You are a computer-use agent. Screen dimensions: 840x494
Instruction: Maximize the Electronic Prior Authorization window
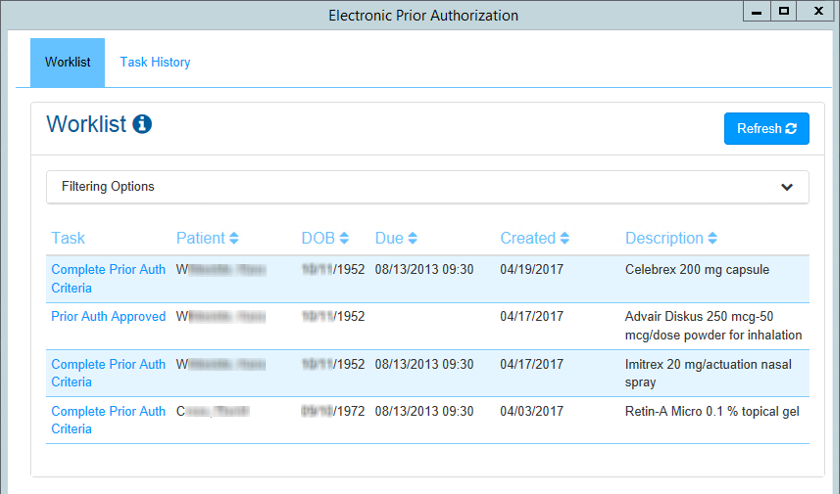(x=784, y=11)
